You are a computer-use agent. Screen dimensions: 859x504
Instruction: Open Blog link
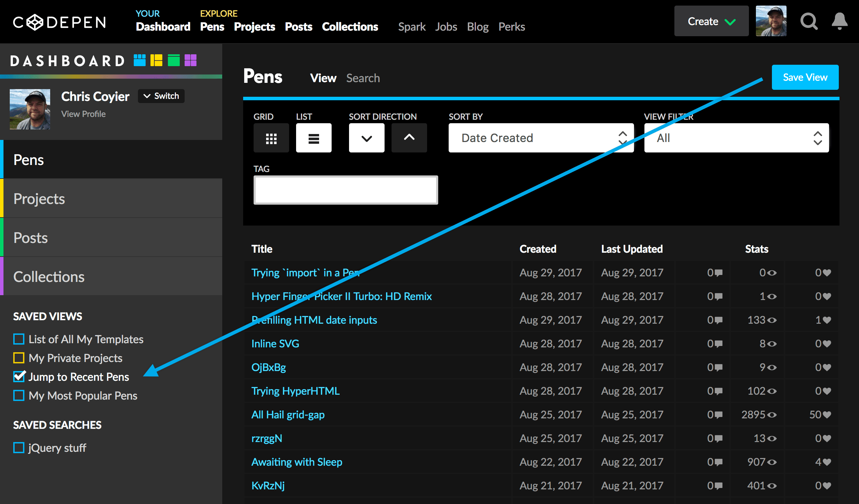pos(478,27)
